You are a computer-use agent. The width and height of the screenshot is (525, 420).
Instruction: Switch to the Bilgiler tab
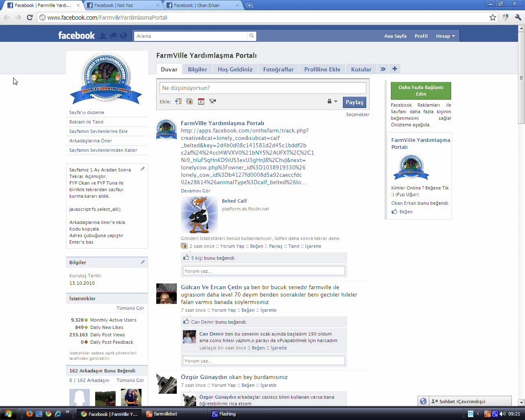197,69
